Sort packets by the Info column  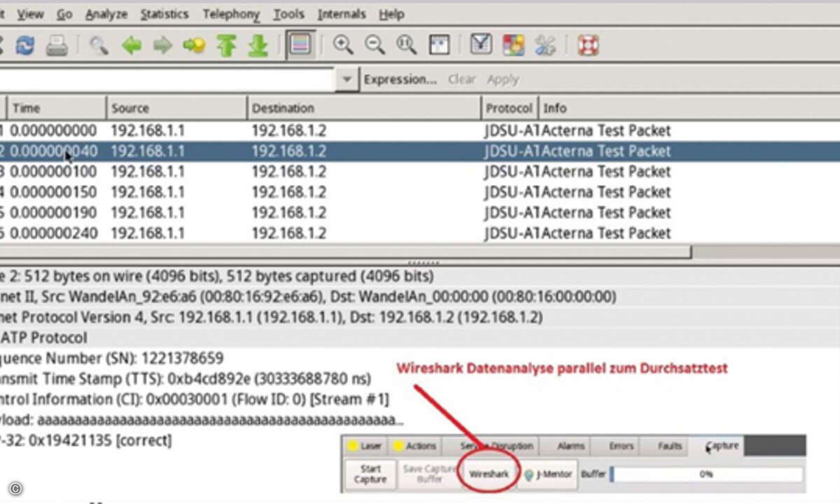coord(689,108)
